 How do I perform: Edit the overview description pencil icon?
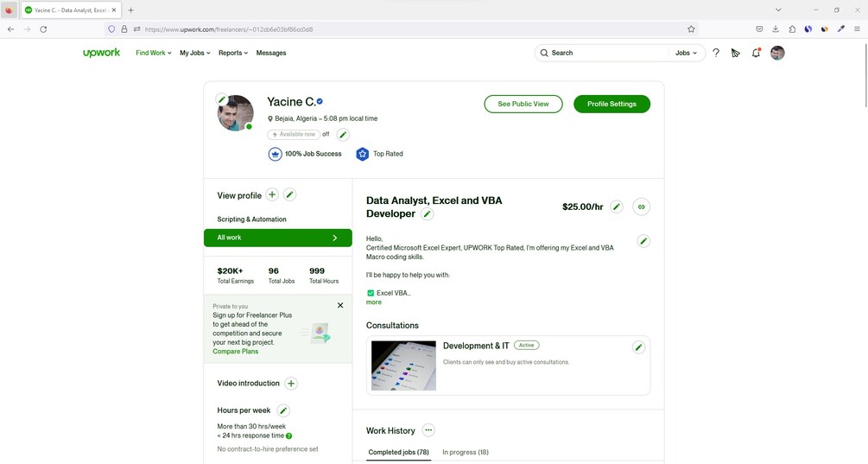point(643,241)
